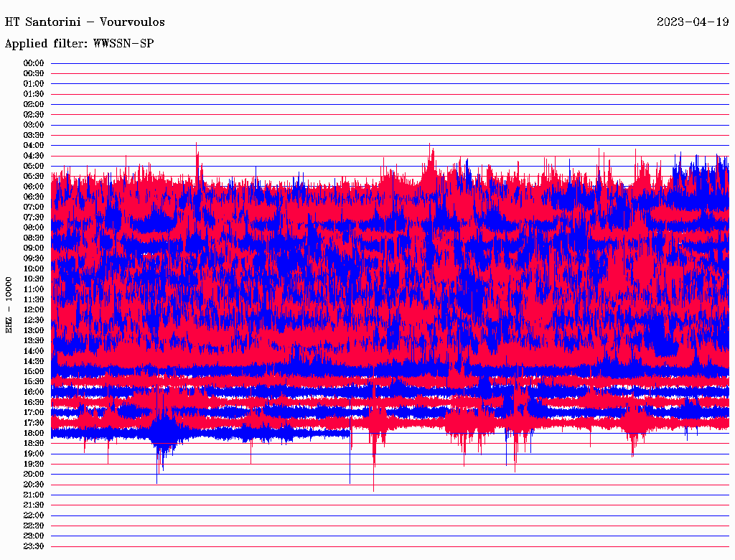Viewport: 735px width, 560px height.
Task: Pick the 03:30 time marker
Action: point(34,135)
